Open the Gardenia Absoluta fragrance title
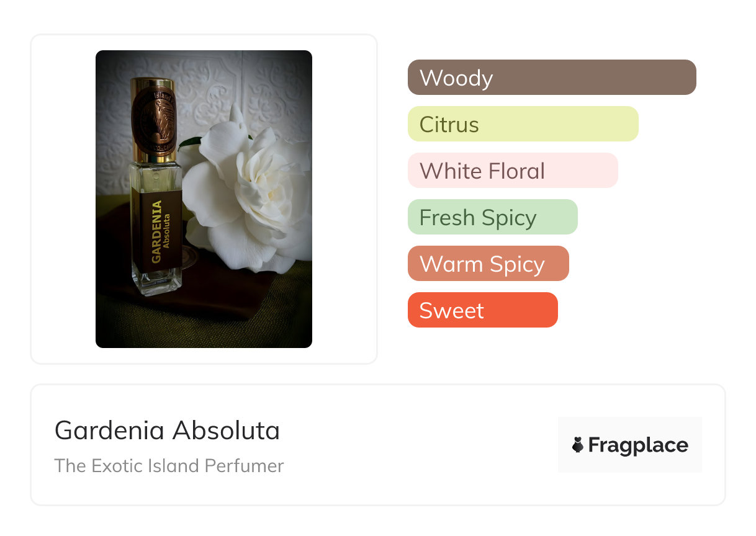Image resolution: width=756 pixels, height=536 pixels. tap(167, 431)
